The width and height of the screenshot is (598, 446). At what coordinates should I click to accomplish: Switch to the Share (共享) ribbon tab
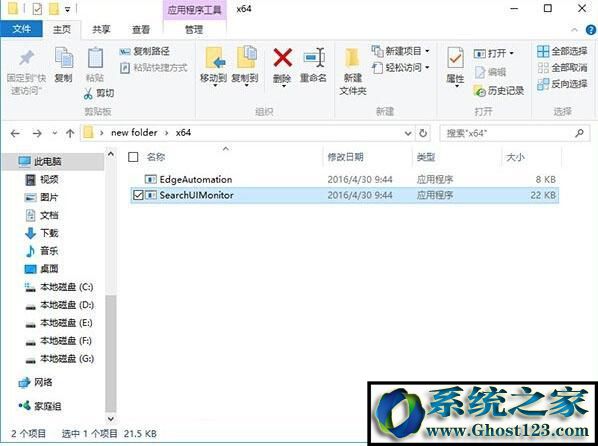(101, 30)
